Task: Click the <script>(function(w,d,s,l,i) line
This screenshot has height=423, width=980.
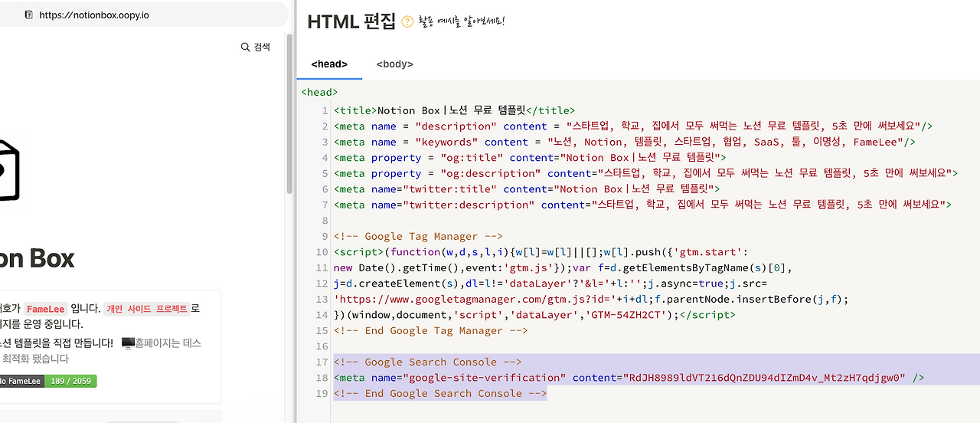Action: pos(541,252)
